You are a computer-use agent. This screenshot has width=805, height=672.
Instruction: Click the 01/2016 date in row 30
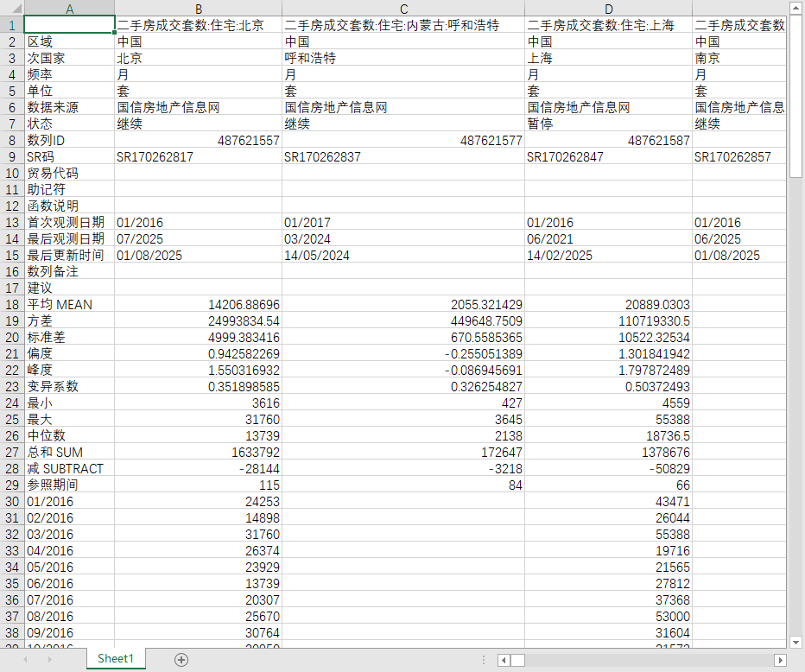(x=69, y=502)
